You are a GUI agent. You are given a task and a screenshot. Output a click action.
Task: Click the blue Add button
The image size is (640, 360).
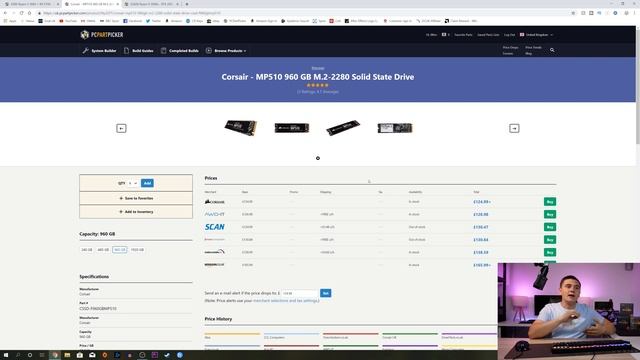[x=147, y=183]
